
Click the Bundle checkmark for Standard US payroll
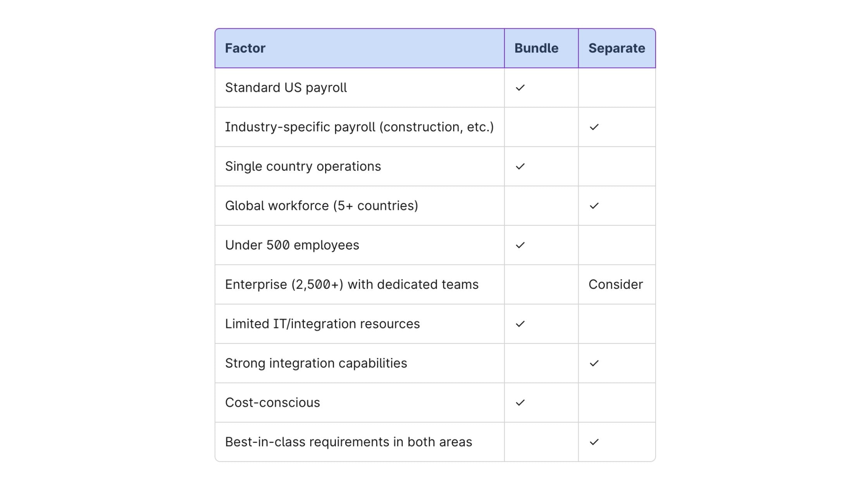coord(520,88)
